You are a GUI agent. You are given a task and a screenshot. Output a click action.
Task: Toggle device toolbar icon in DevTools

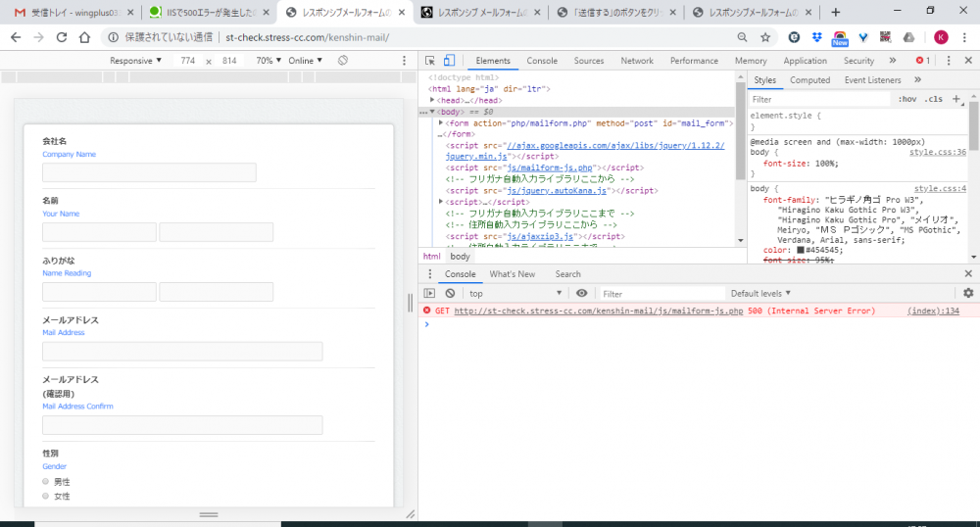coord(449,61)
